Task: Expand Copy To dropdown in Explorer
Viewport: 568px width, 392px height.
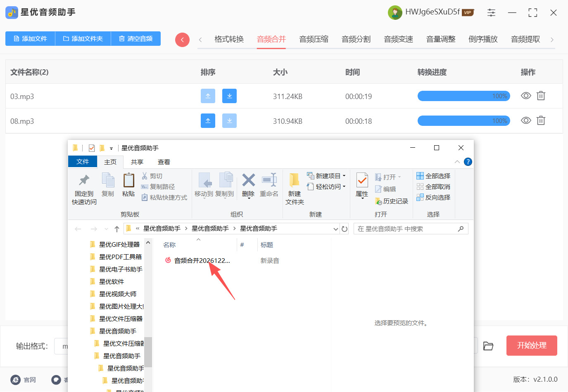Action: pyautogui.click(x=225, y=199)
